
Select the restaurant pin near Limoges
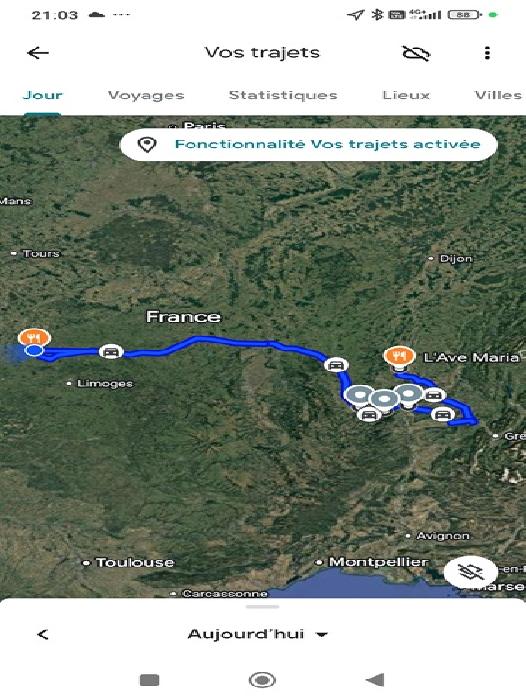(34, 337)
